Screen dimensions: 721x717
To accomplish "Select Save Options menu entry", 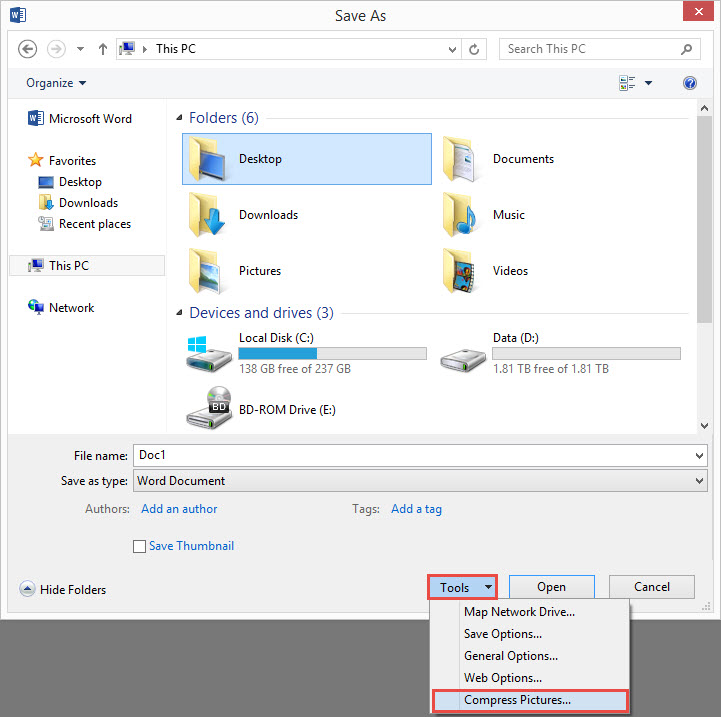I will click(503, 634).
